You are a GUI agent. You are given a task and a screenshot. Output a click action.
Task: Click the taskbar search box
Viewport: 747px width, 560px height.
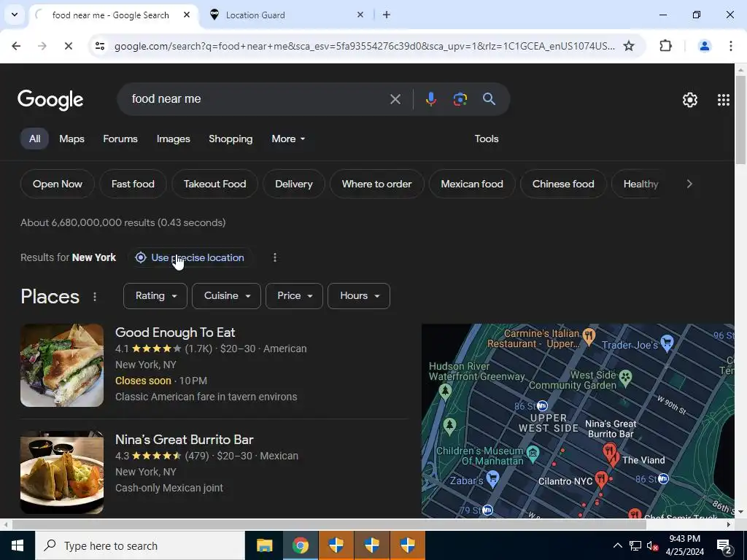140,545
